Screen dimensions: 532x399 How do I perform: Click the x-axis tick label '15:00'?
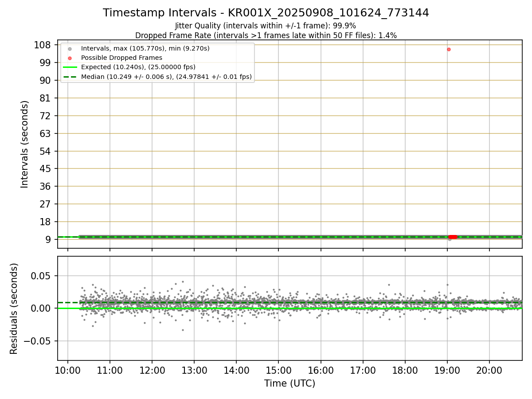click(x=278, y=371)
